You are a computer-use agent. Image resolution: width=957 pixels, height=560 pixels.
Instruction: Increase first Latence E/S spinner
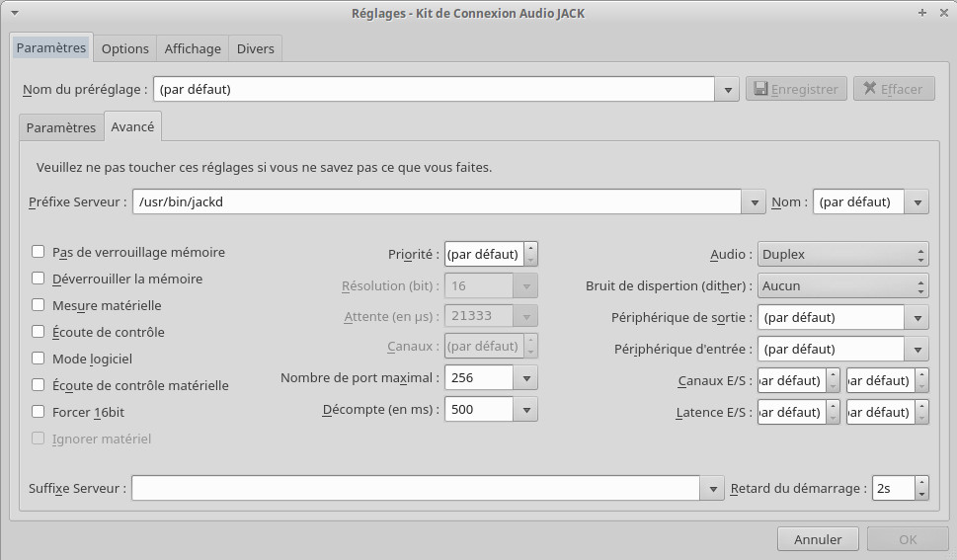pyautogui.click(x=834, y=406)
